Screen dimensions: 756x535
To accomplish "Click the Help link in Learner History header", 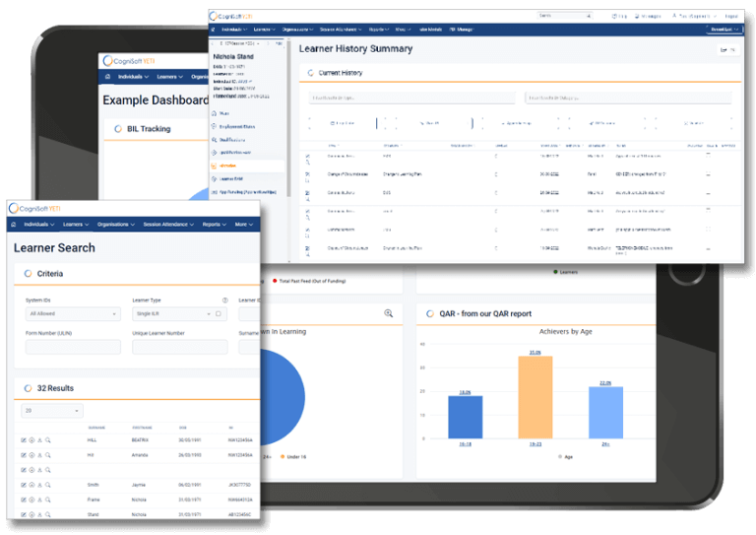I will click(x=620, y=16).
